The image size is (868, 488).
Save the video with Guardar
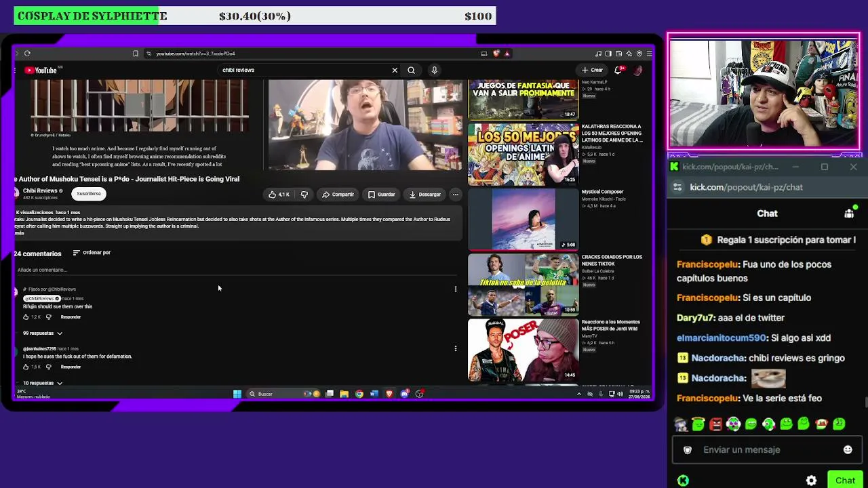(x=381, y=195)
